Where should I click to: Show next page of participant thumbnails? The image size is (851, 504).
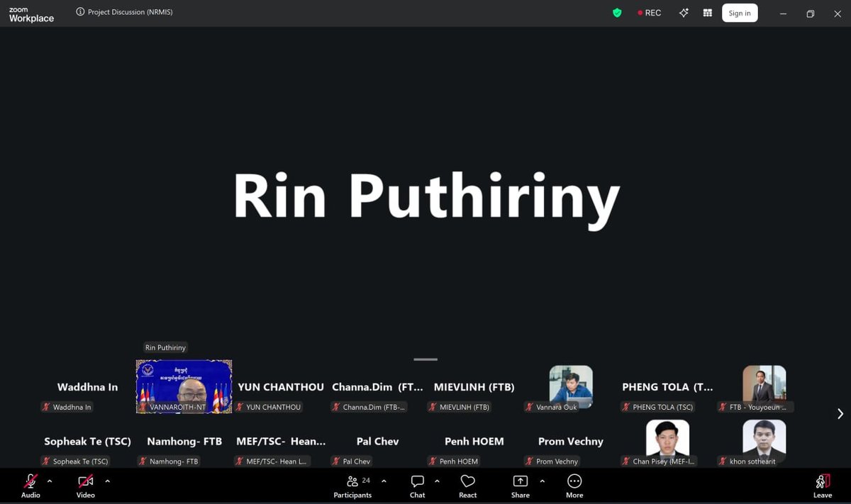pyautogui.click(x=840, y=414)
